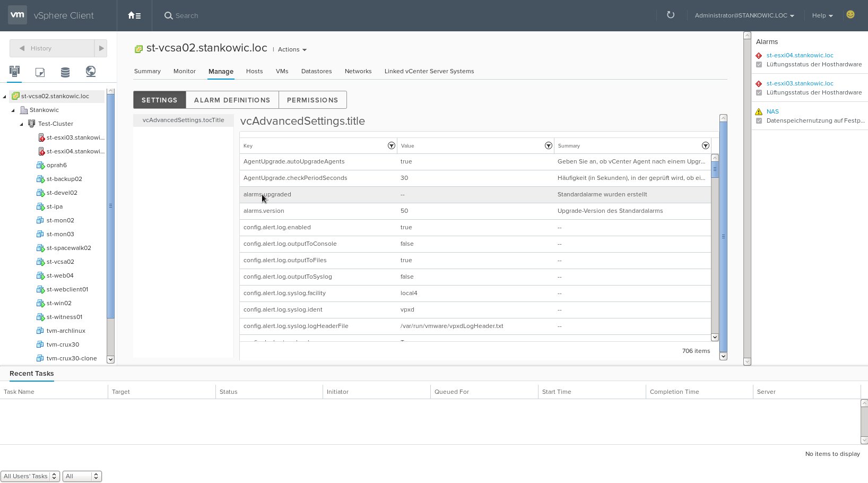Viewport: 868px width, 483px height.
Task: Open the VMs tab
Action: tap(282, 71)
